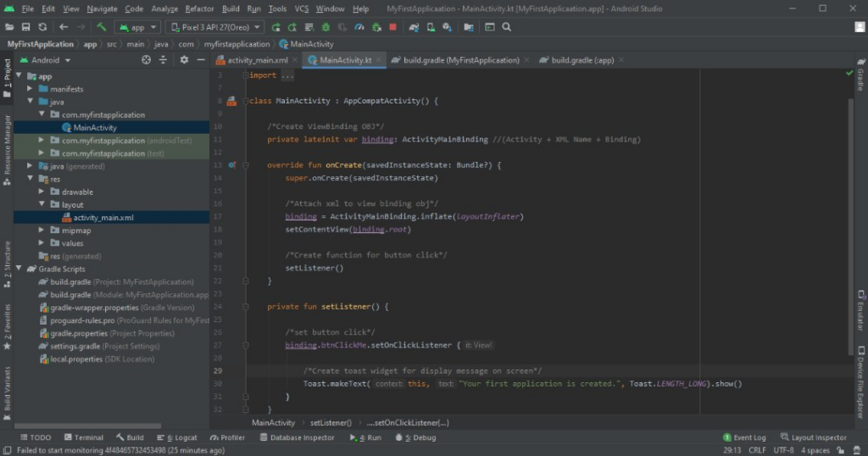Viewport: 868px width, 456px height.
Task: Open the Refactor menu
Action: [x=199, y=8]
